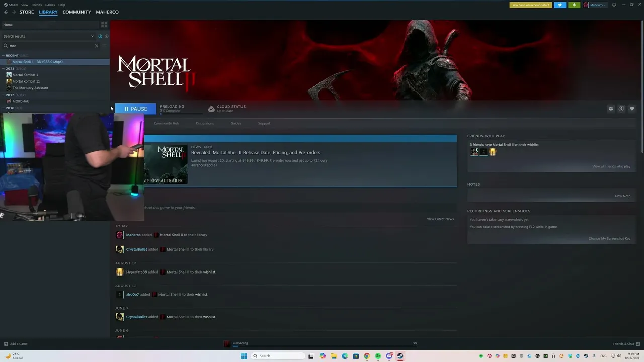
Task: Open the Discussions tab
Action: point(205,123)
